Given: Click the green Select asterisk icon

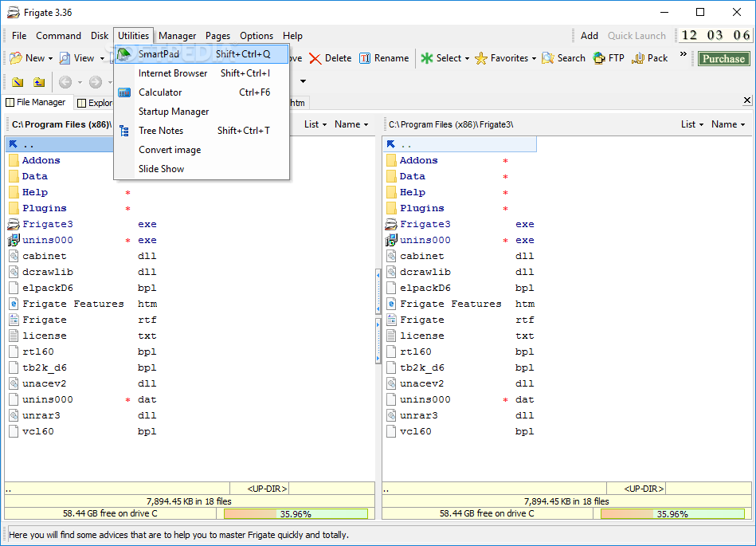Looking at the screenshot, I should tap(427, 58).
